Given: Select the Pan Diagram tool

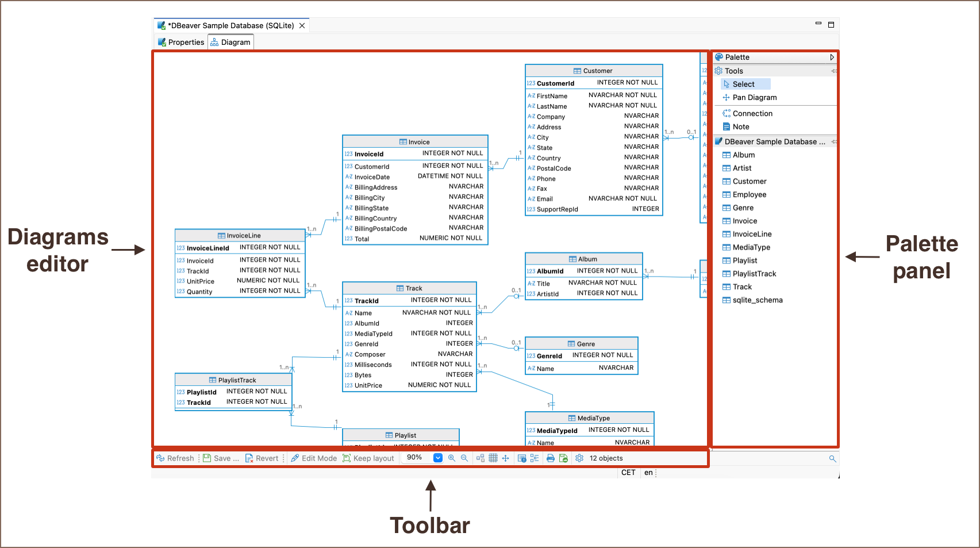Looking at the screenshot, I should pos(754,98).
